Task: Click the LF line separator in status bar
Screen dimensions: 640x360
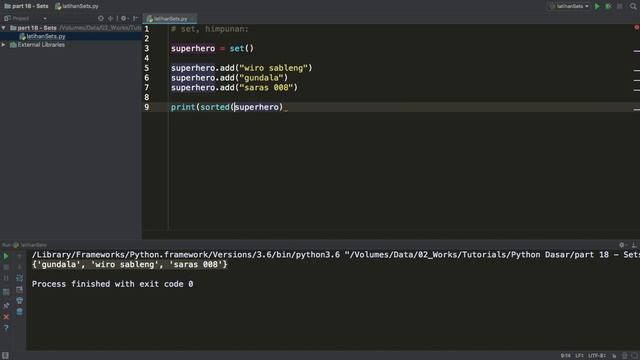Action: [579, 356]
